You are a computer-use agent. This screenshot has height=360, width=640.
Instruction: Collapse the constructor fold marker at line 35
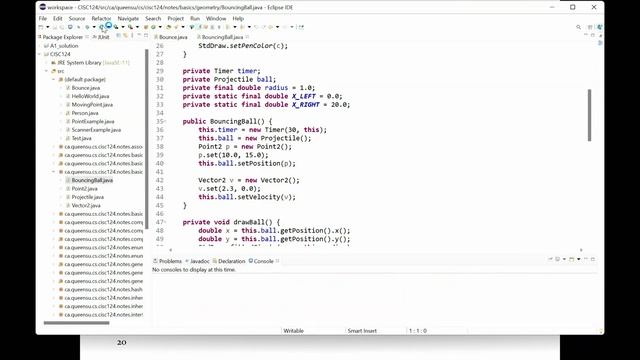pos(165,121)
